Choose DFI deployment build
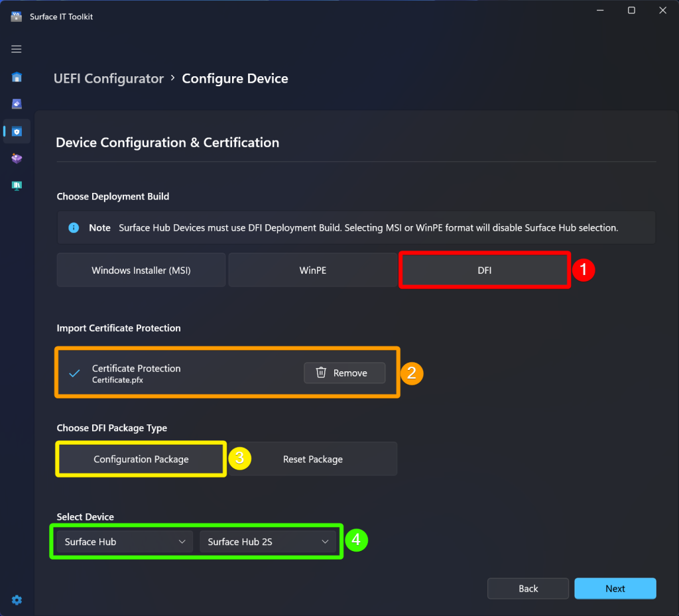The width and height of the screenshot is (679, 616). 485,270
